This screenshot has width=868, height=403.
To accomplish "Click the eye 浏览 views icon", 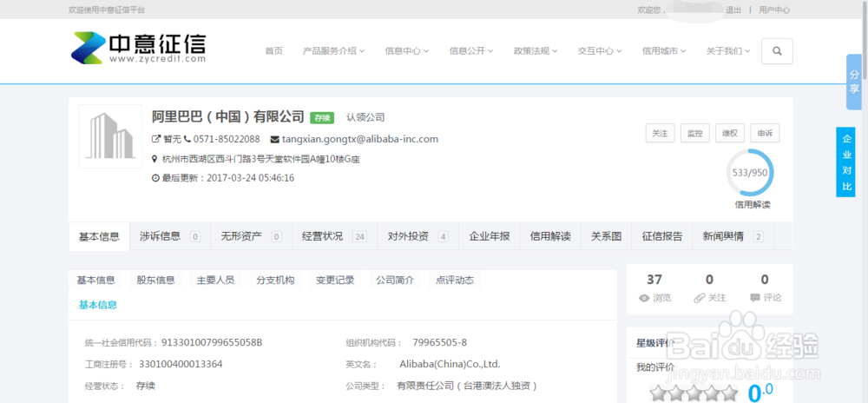I will tap(644, 298).
